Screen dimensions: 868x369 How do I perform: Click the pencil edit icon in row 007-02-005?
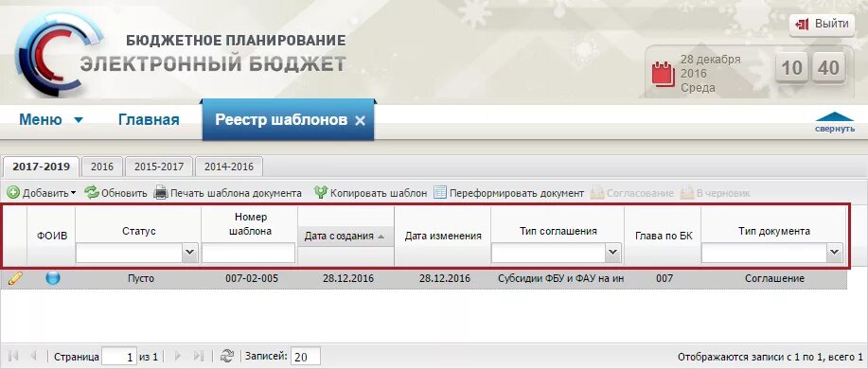15,279
